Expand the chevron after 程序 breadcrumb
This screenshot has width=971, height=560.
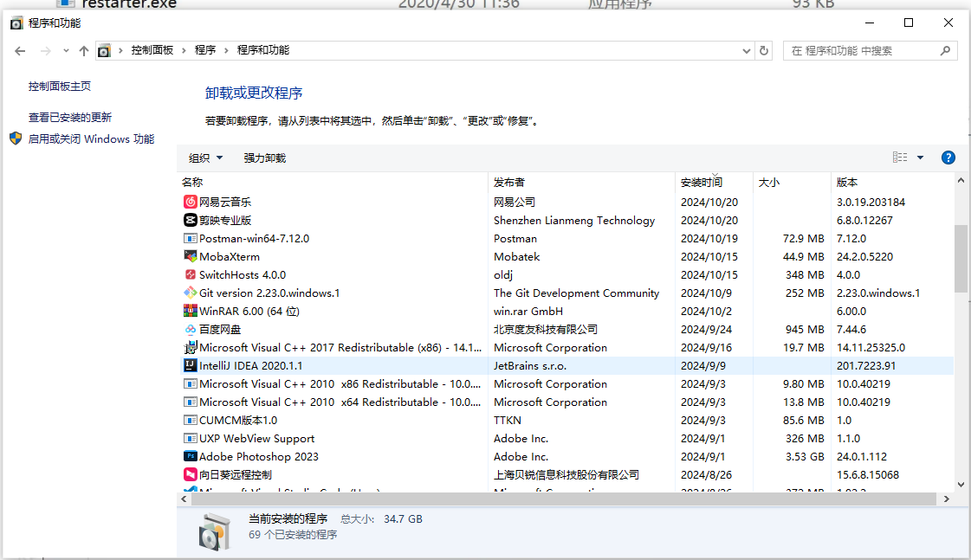pyautogui.click(x=226, y=51)
